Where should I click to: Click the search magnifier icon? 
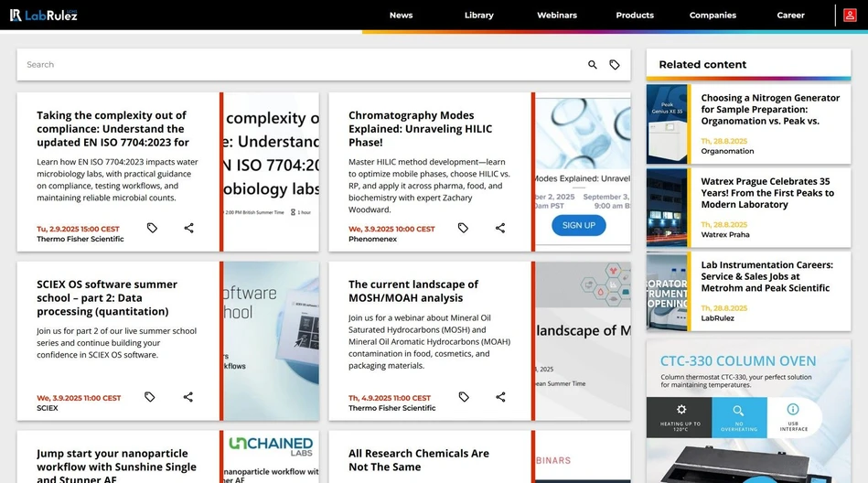[x=593, y=65]
